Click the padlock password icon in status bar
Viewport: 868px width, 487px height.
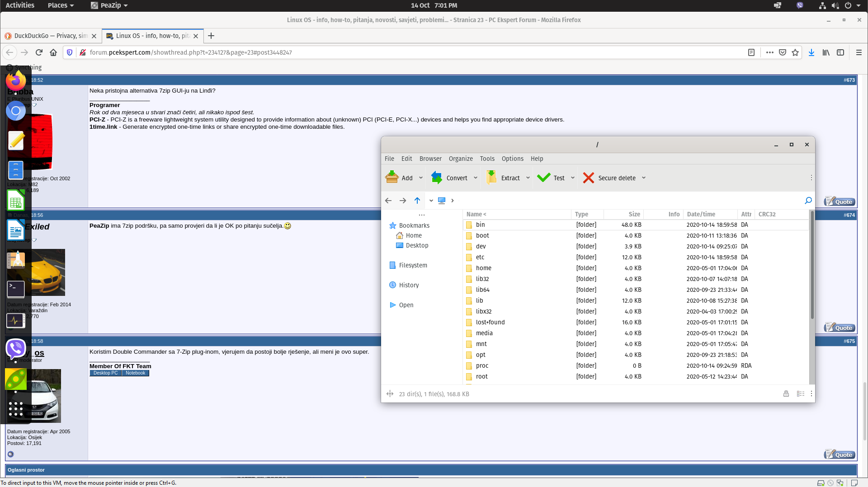pos(786,394)
